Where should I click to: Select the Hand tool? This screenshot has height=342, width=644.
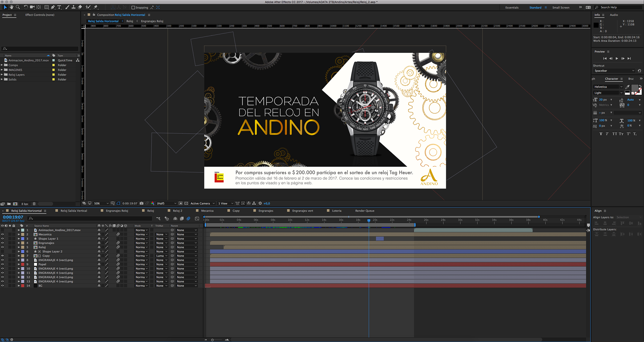[11, 7]
